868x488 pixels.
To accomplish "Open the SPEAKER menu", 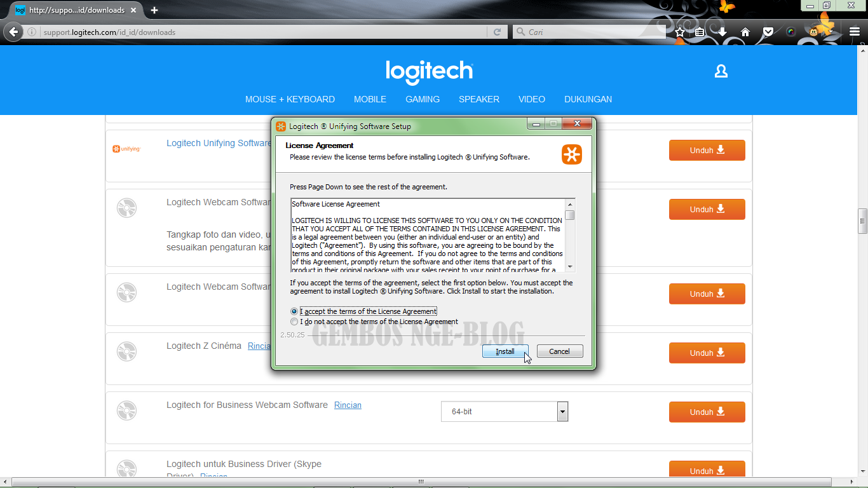I will 479,99.
